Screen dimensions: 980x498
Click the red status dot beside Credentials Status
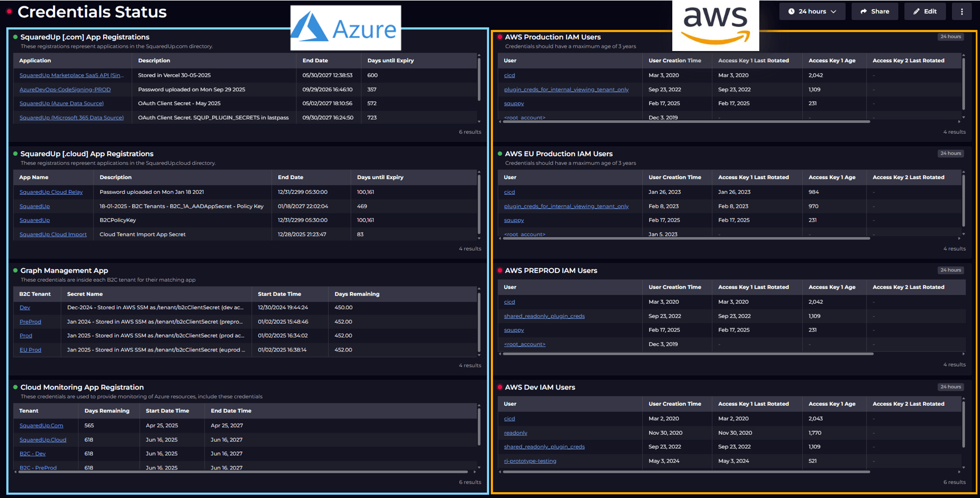(9, 11)
